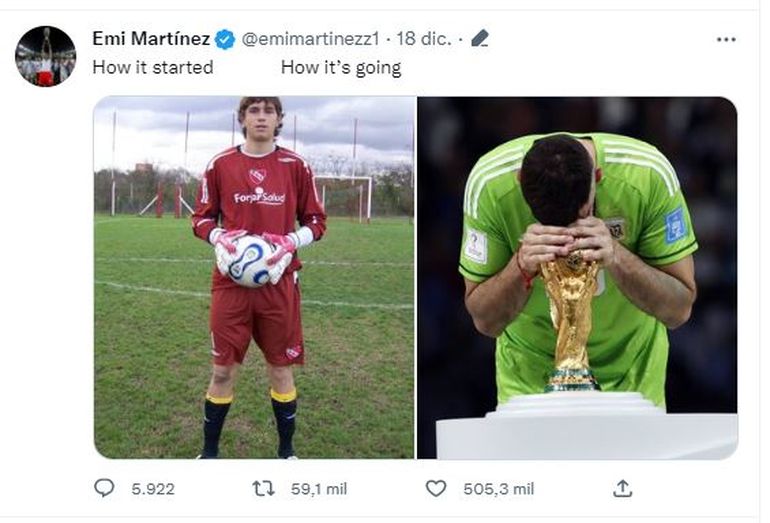Click the blue verified badge
The width and height of the screenshot is (770, 523).
click(225, 40)
